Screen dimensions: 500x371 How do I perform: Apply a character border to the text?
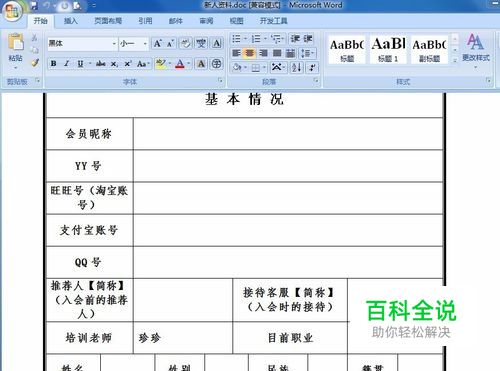pyautogui.click(x=217, y=43)
